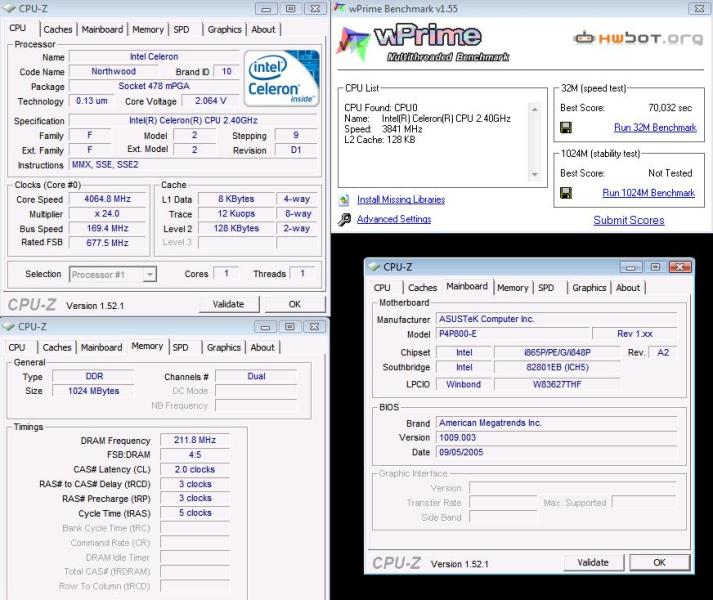Click the DRAM Frequency value 211.8 MHz
713x600 pixels.
click(195, 440)
